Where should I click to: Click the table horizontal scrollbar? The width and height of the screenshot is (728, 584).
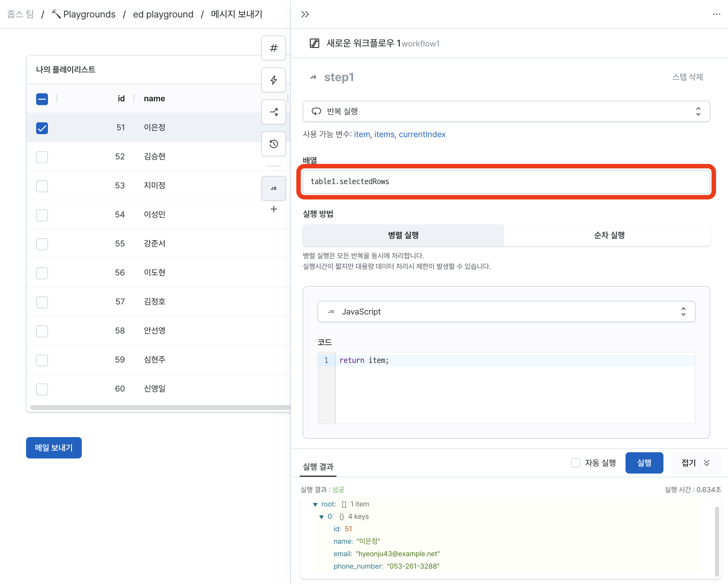(160, 407)
